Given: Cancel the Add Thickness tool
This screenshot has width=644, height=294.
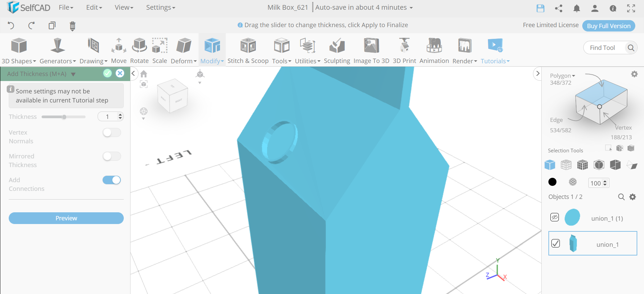Looking at the screenshot, I should click(120, 73).
